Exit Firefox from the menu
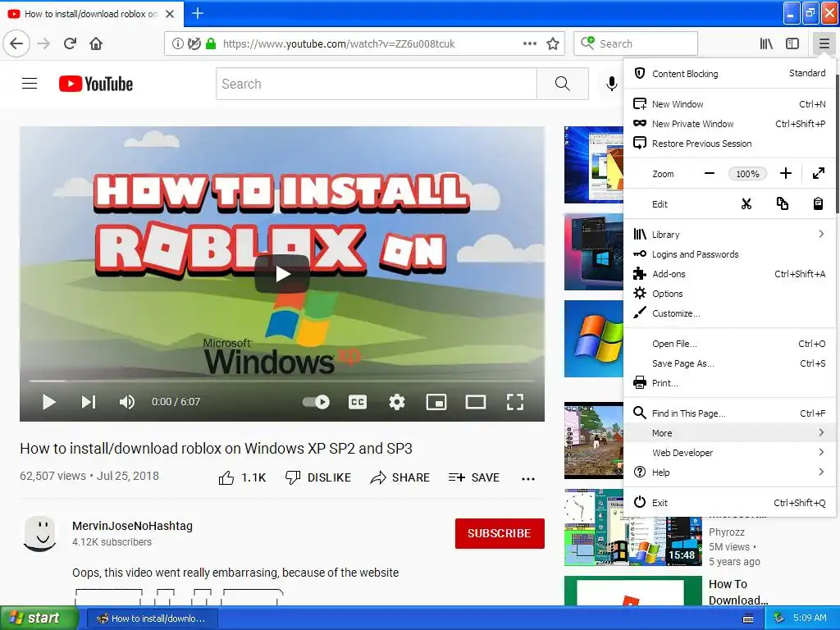The height and width of the screenshot is (630, 840). pyautogui.click(x=729, y=503)
